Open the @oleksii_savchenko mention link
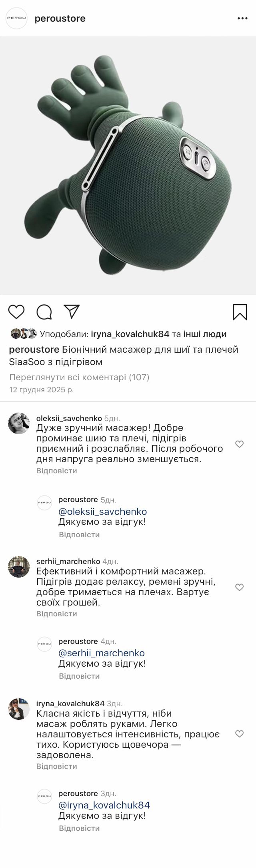The image size is (256, 868). (x=102, y=512)
